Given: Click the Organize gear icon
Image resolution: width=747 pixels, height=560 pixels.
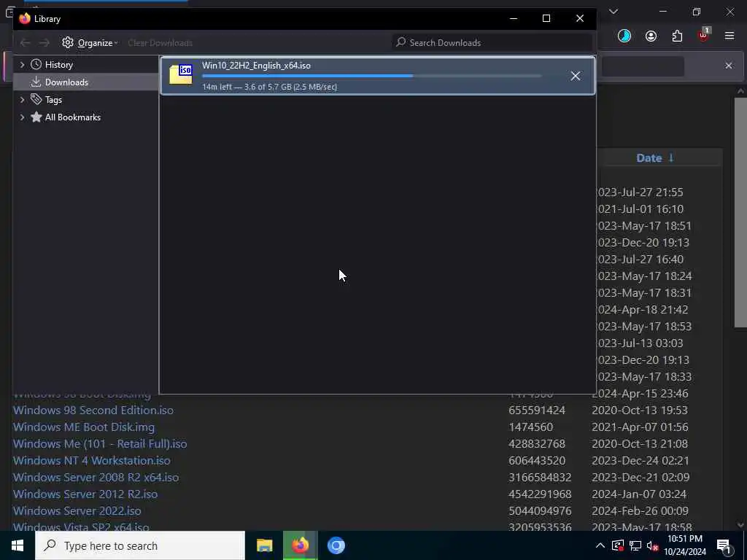Looking at the screenshot, I should pyautogui.click(x=68, y=43).
